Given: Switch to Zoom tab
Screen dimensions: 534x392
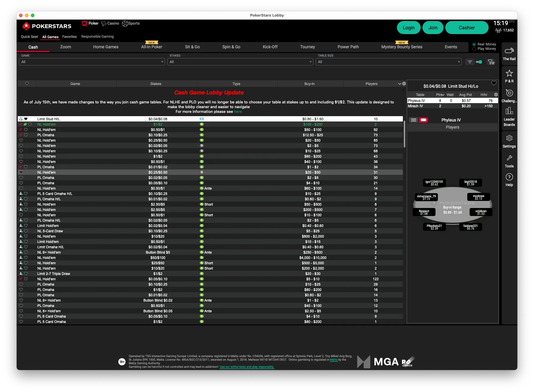Looking at the screenshot, I should 66,47.
